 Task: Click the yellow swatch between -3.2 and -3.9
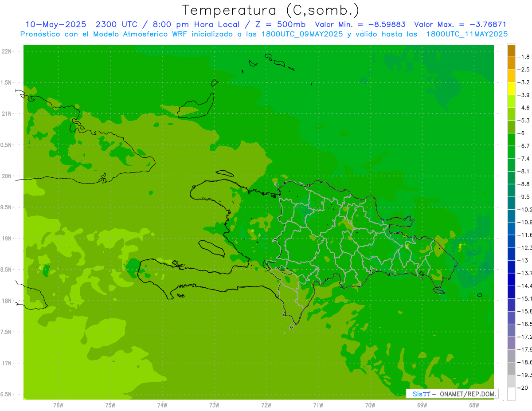(511, 89)
